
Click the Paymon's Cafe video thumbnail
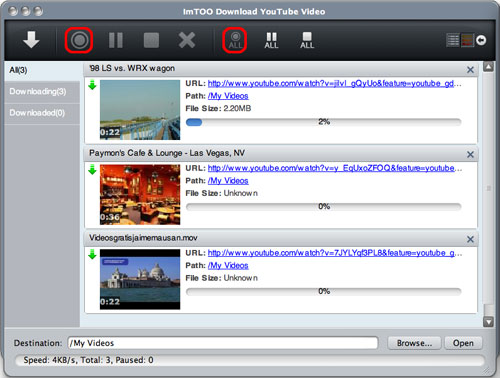click(140, 194)
